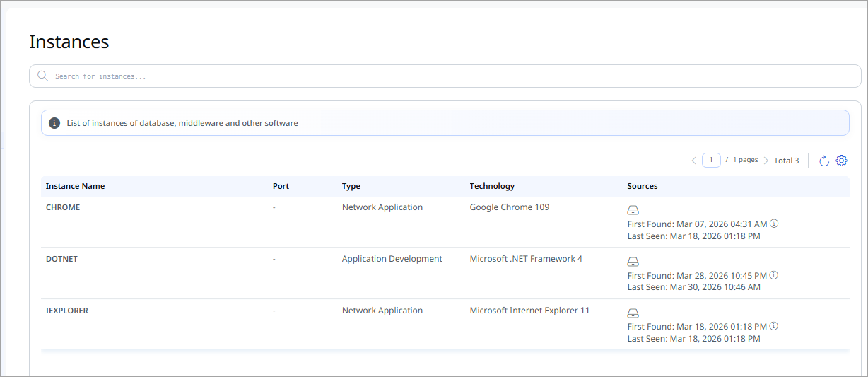This screenshot has width=868, height=377.
Task: Sort by Technology column header
Action: 492,186
